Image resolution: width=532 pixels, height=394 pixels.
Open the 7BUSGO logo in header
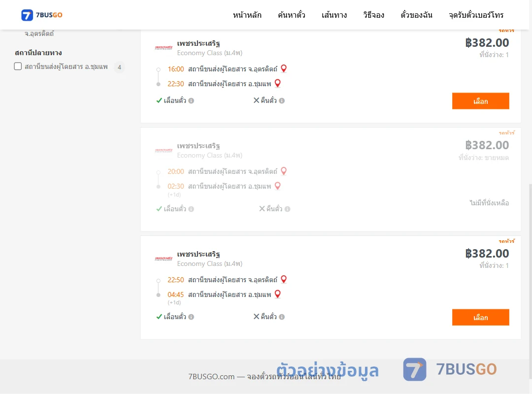click(42, 15)
